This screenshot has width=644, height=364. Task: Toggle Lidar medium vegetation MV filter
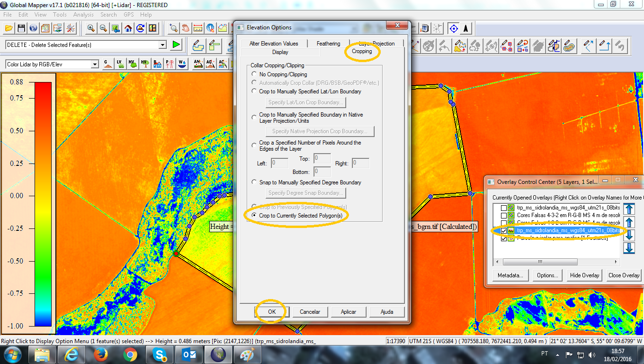(x=132, y=64)
